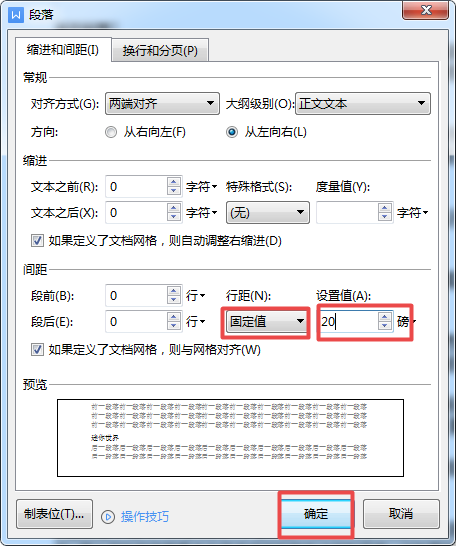Open the 对齐方式 dropdown showing 两端对齐

(x=162, y=103)
